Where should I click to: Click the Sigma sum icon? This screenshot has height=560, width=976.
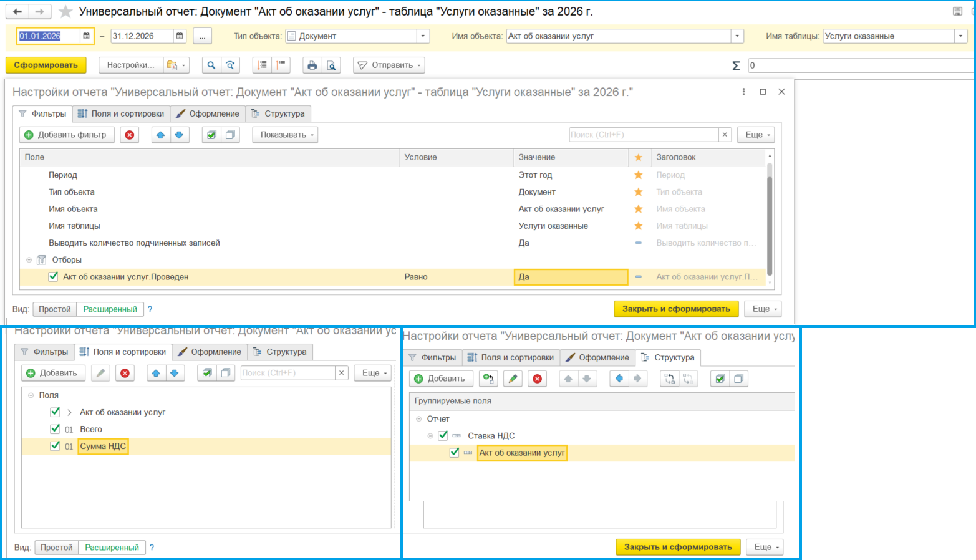pyautogui.click(x=736, y=65)
